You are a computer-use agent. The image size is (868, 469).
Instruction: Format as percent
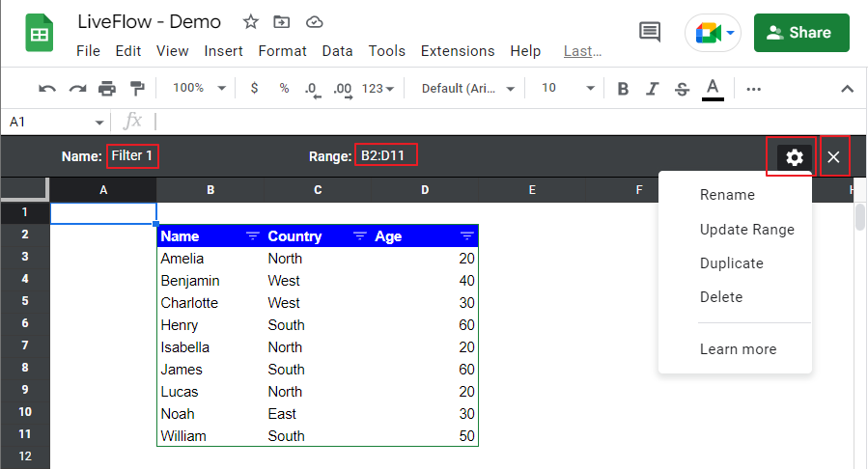pos(284,88)
